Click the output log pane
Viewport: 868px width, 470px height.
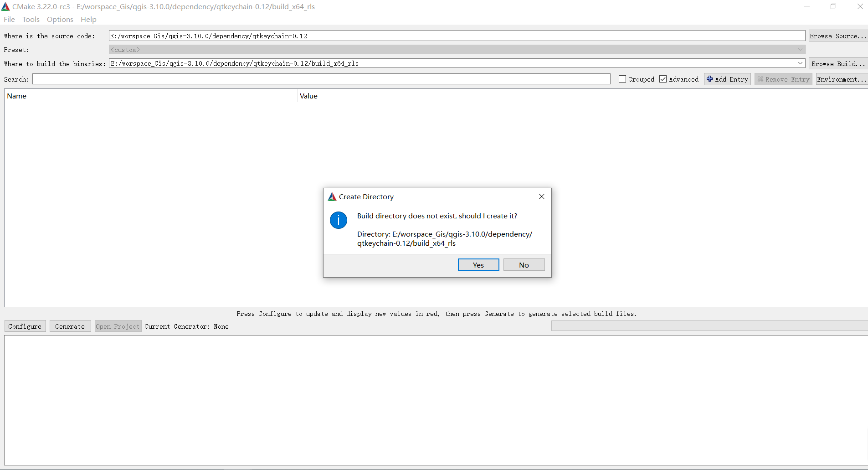436,400
